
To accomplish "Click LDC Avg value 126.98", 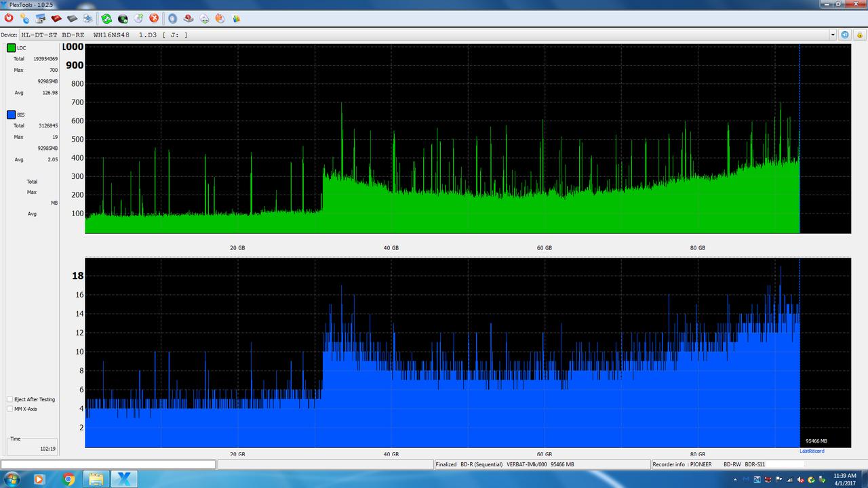I will (50, 92).
